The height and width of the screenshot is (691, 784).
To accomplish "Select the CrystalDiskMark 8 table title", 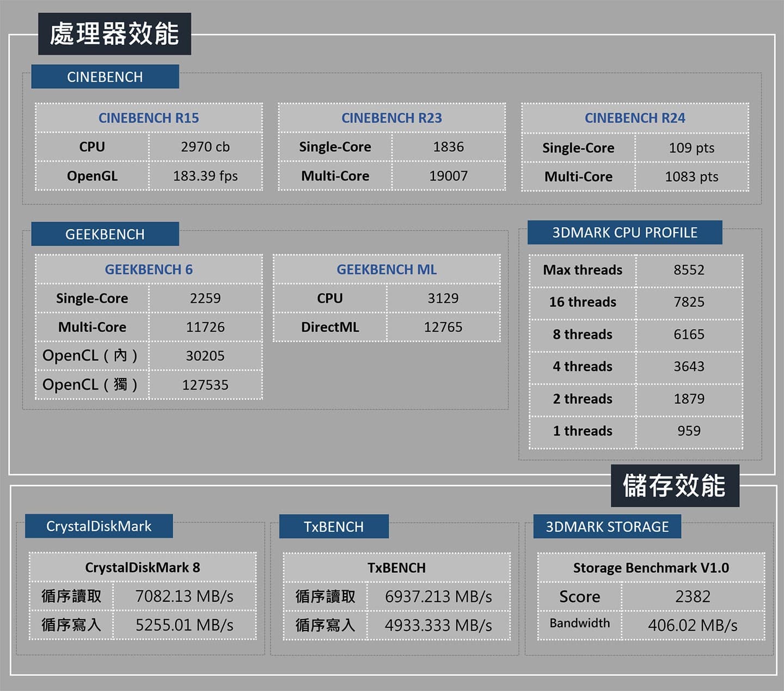I will coord(143,567).
